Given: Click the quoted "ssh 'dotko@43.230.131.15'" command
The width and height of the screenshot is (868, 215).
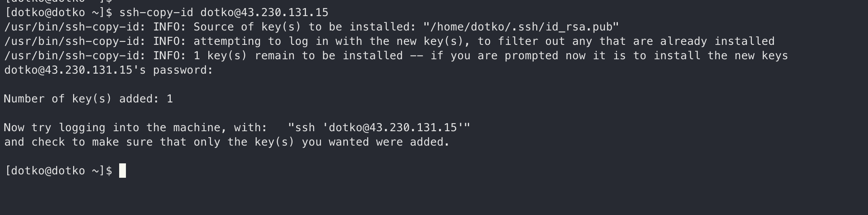Looking at the screenshot, I should coord(379,128).
